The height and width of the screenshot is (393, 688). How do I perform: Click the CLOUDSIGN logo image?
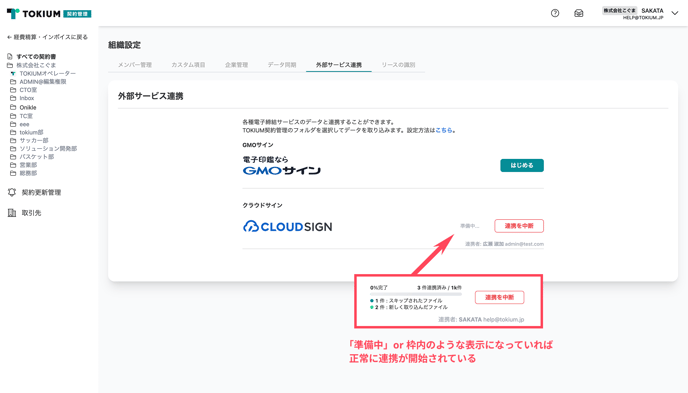(287, 226)
